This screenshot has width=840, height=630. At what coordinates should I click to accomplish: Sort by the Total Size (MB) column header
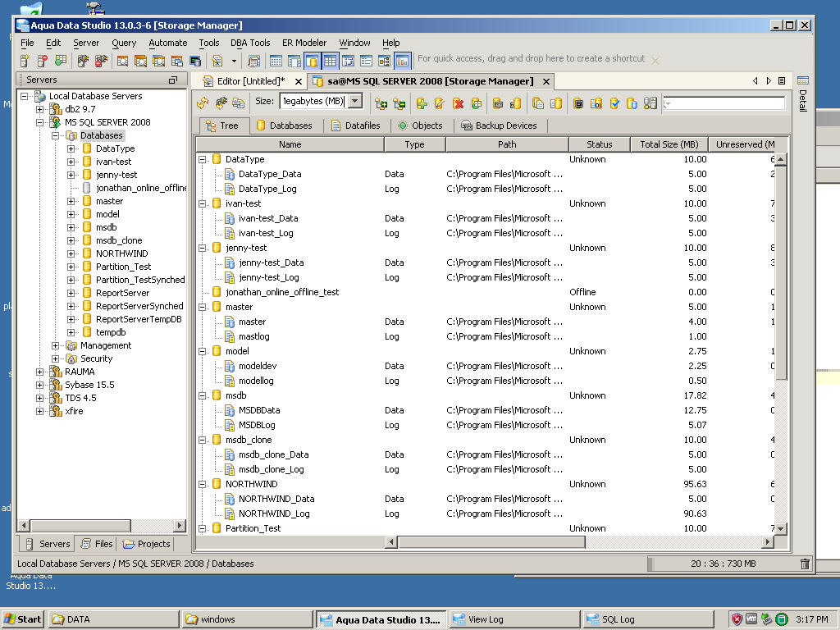tap(669, 144)
